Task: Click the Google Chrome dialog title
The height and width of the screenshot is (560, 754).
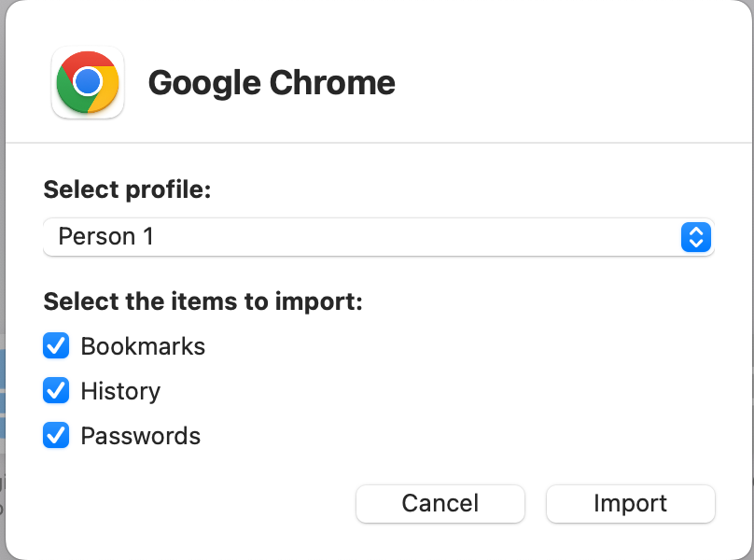Action: tap(271, 83)
